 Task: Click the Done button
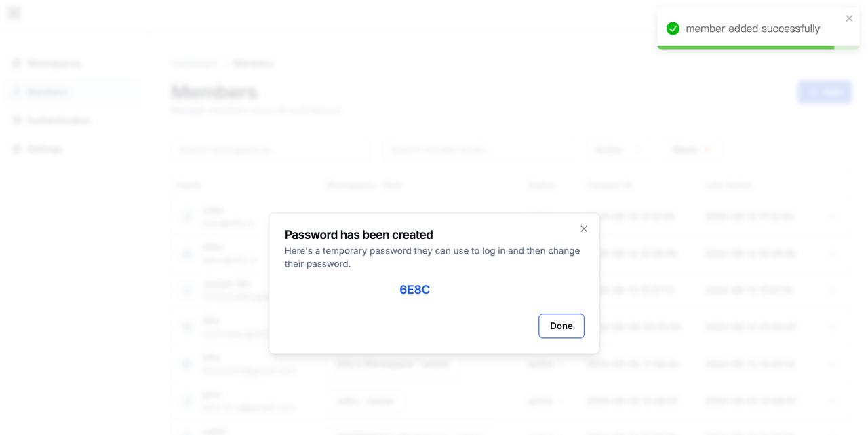click(x=561, y=326)
